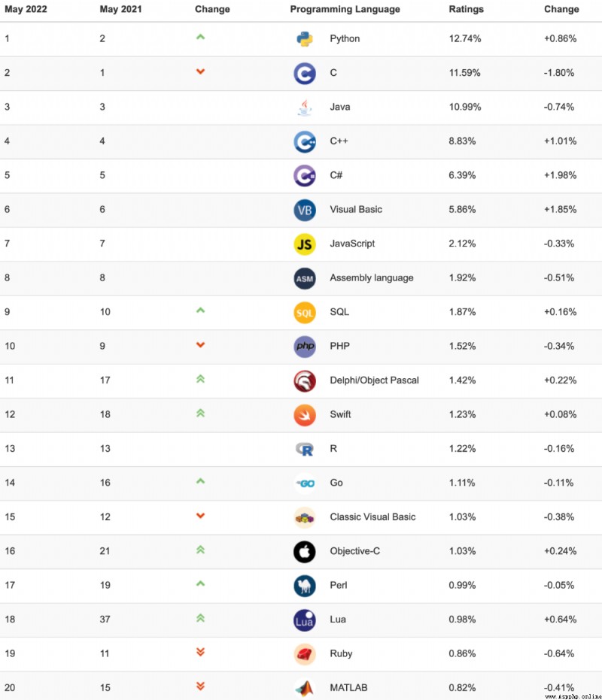
Task: Click the Lua moon icon
Action: [x=305, y=620]
